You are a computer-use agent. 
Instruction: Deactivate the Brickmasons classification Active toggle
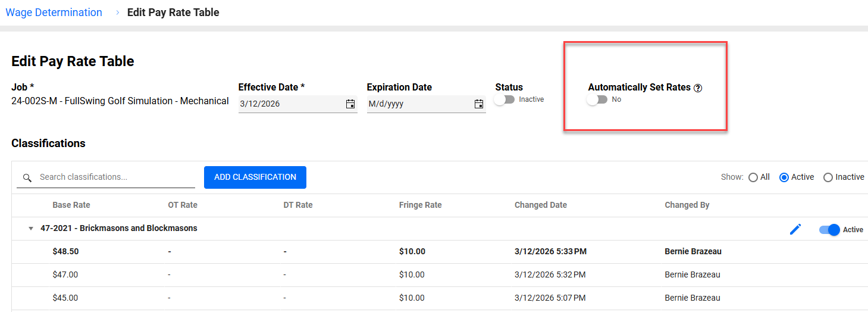coord(829,230)
